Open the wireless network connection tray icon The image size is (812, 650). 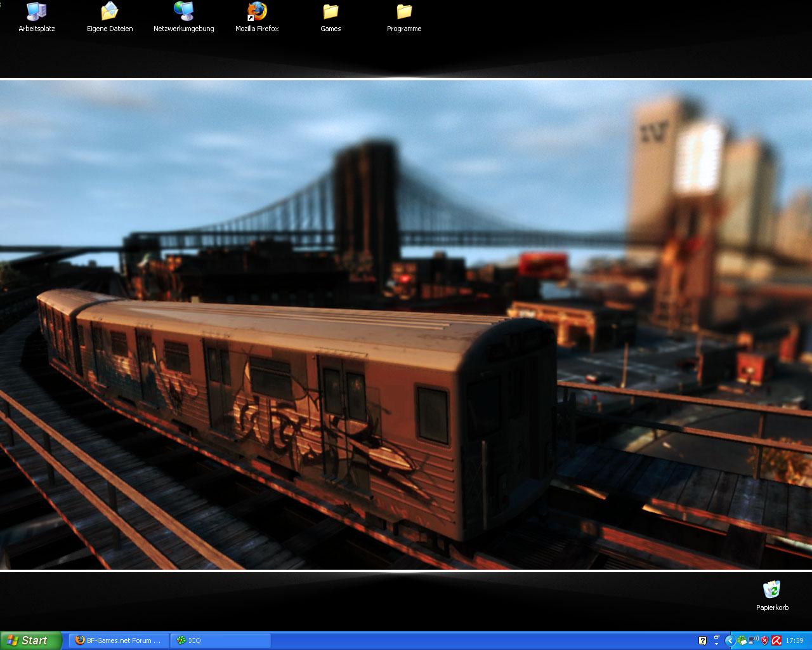pos(753,640)
